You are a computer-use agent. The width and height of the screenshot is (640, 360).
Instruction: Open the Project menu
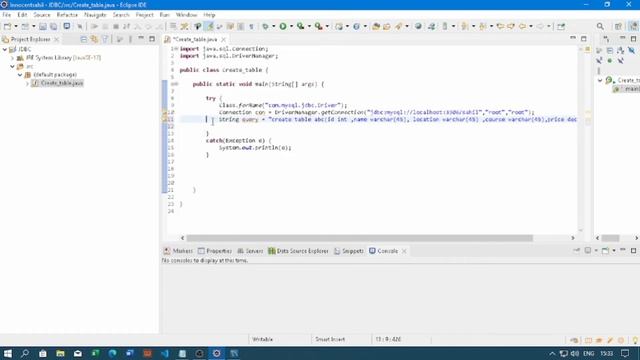(x=144, y=15)
